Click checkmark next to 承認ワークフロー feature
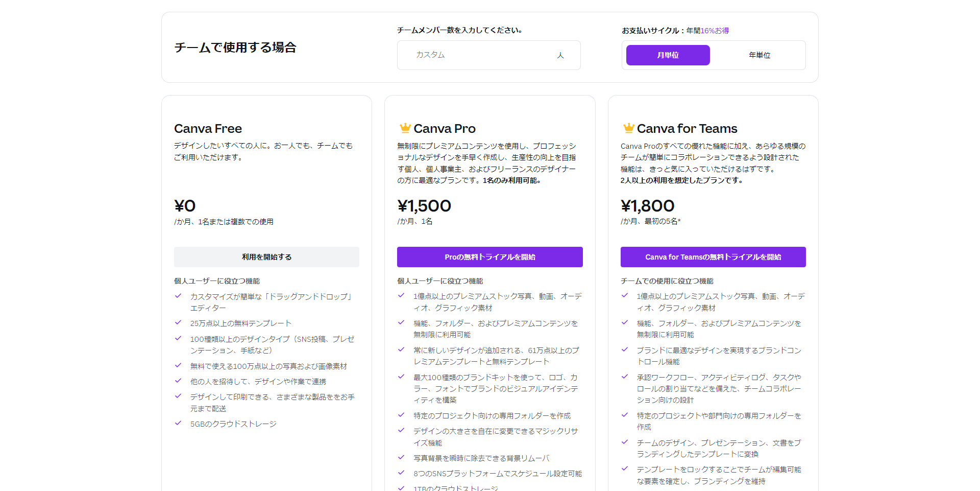The image size is (980, 491). click(625, 377)
